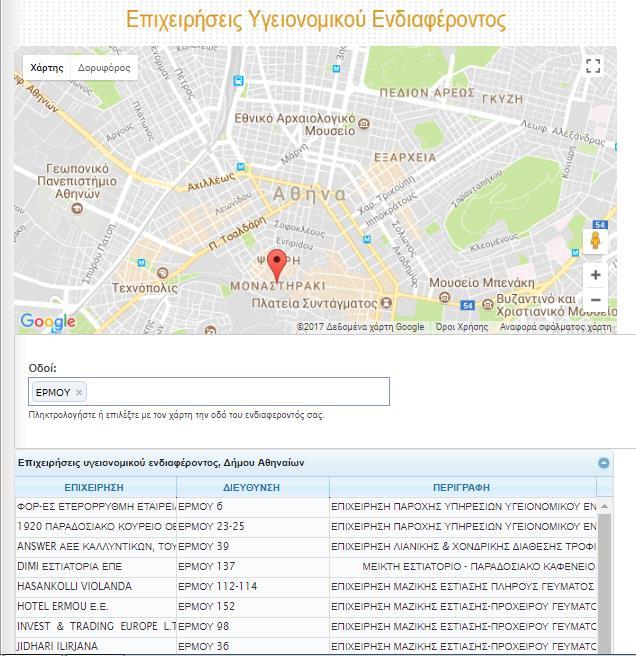Switch map to Δορυφόρος satellite view
The height and width of the screenshot is (656, 636).
(104, 67)
